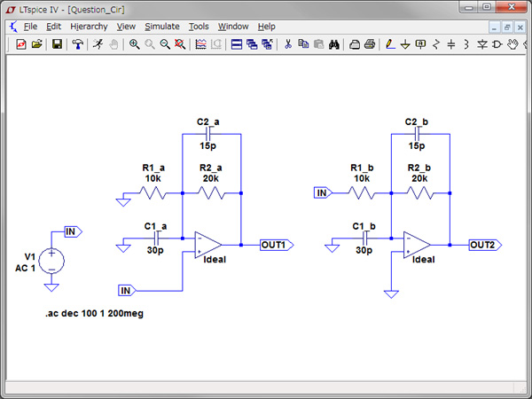Click the Print icon in the toolbar
The width and height of the screenshot is (532, 399).
point(370,44)
